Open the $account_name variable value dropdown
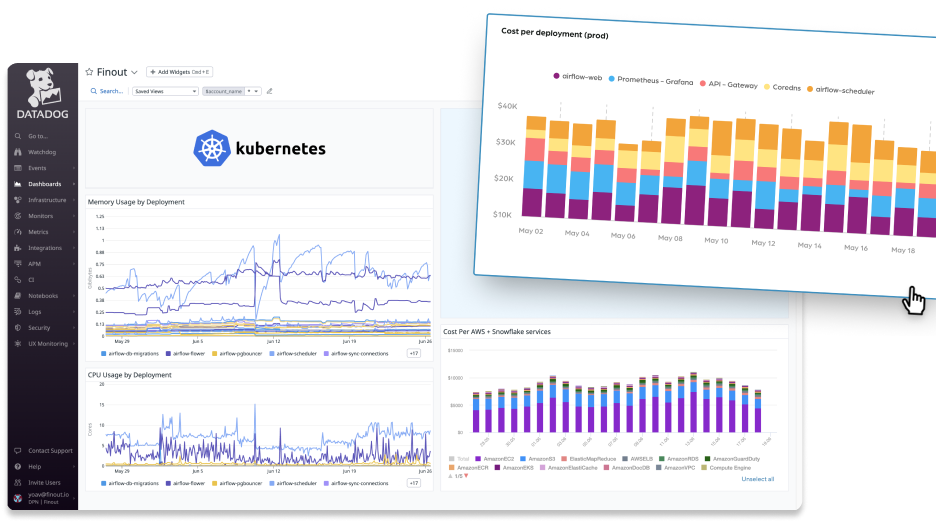The image size is (936, 524). coord(253,91)
